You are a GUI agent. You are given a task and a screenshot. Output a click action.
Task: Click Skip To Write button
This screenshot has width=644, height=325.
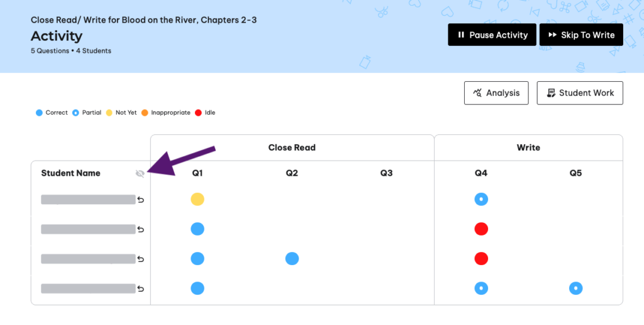pyautogui.click(x=581, y=35)
